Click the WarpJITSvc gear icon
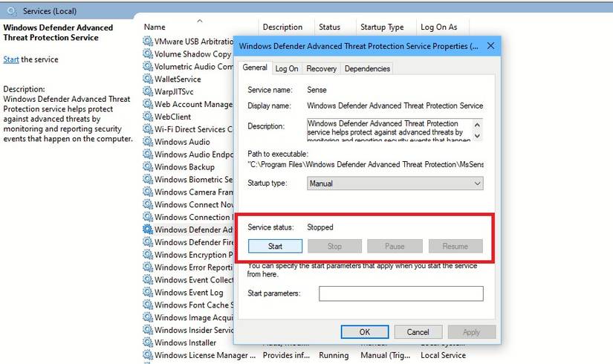The image size is (613, 364). [x=148, y=91]
